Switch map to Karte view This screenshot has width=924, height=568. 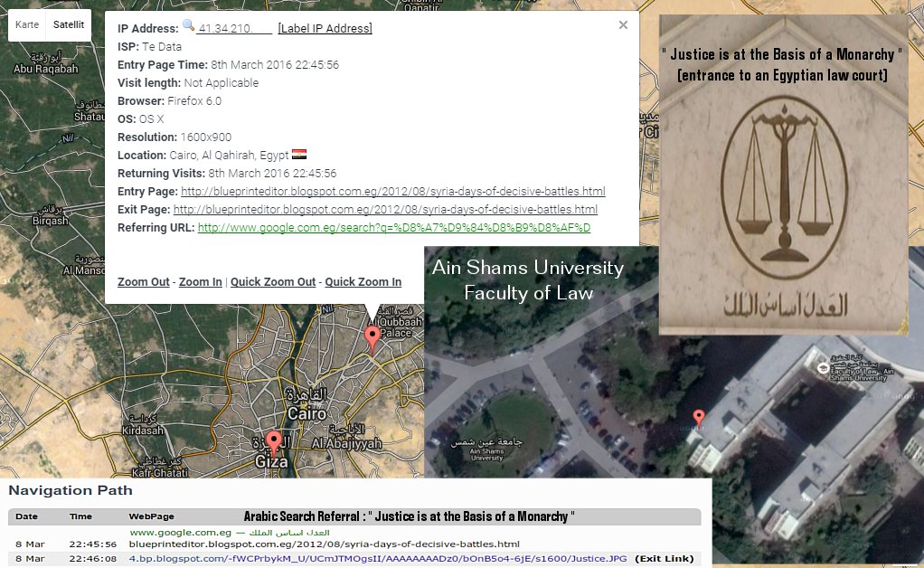point(27,24)
